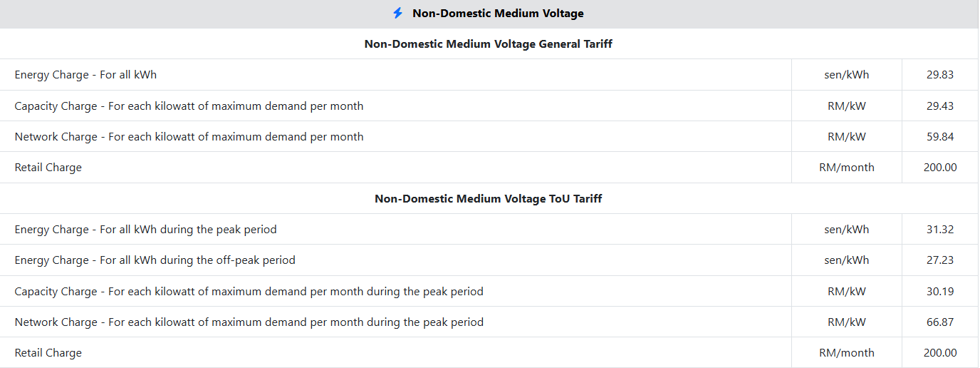Image resolution: width=980 pixels, height=368 pixels.
Task: Click the Retail Charge label under General Tariff
Action: point(48,168)
